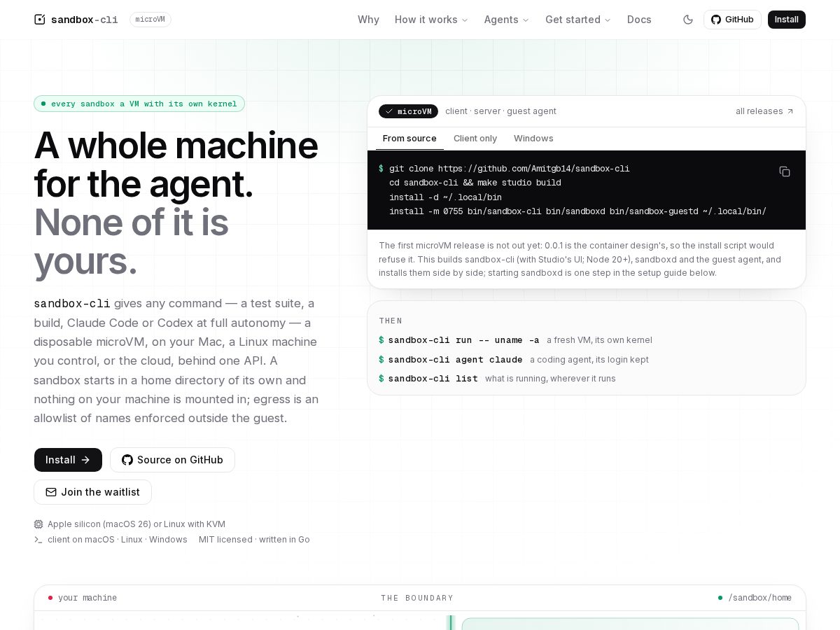
Task: Click the 'sandbox-cli agent claude' command
Action: click(456, 360)
